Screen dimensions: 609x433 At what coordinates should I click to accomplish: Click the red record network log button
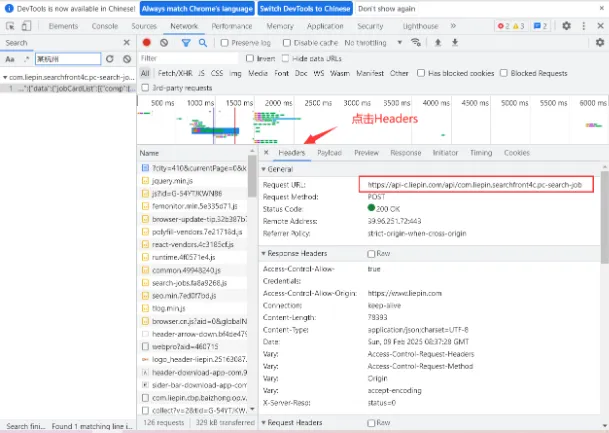[146, 43]
